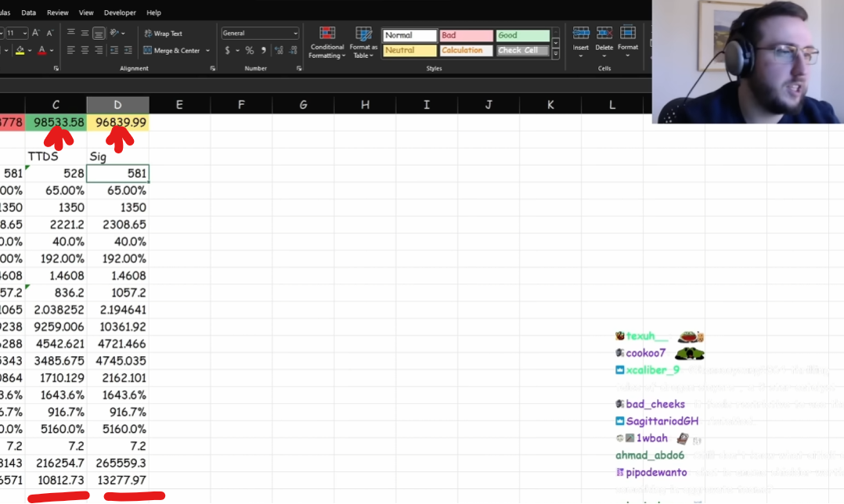Open the font color dropdown arrow

tap(52, 51)
